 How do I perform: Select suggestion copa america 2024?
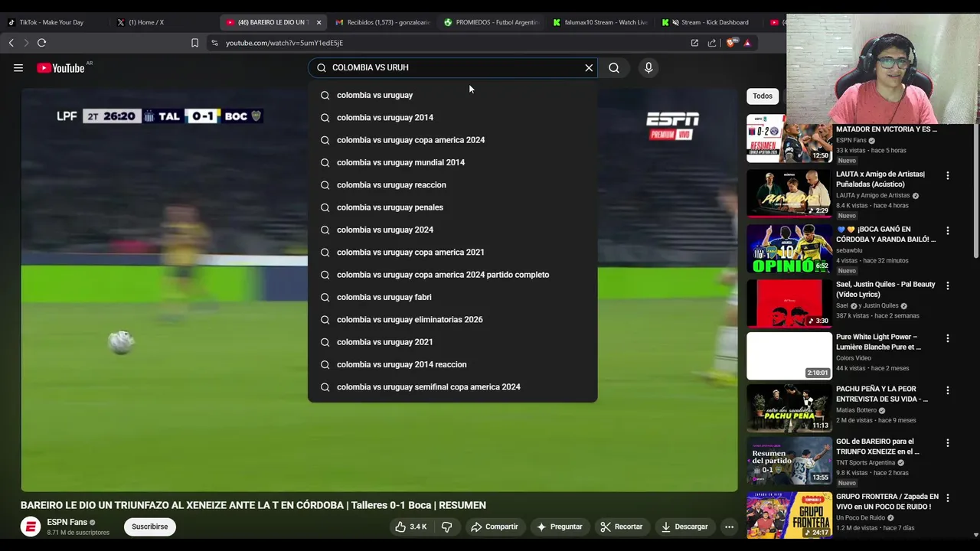[452, 140]
